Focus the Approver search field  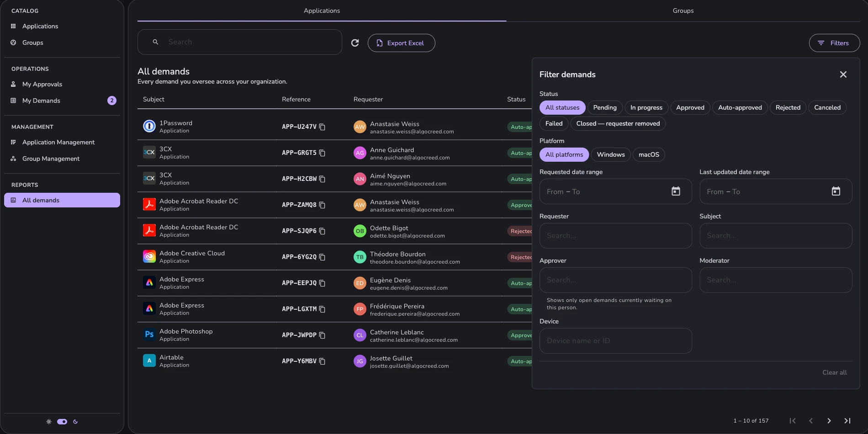[615, 280]
